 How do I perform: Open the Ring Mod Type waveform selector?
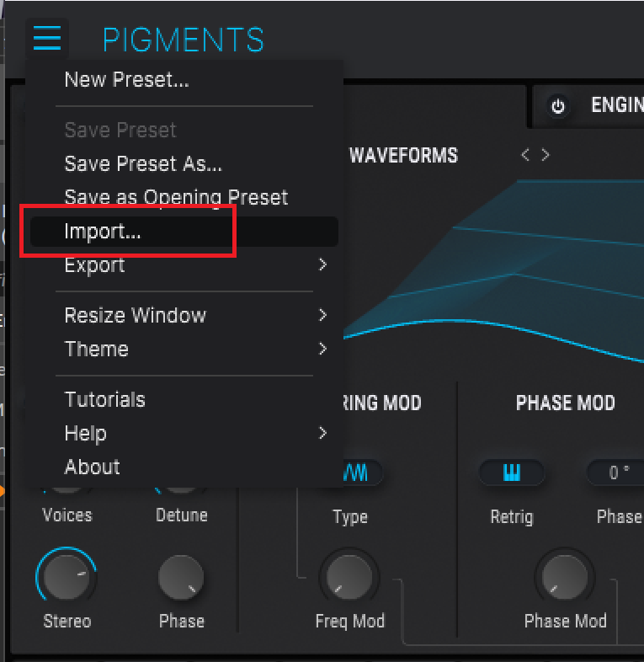362,472
